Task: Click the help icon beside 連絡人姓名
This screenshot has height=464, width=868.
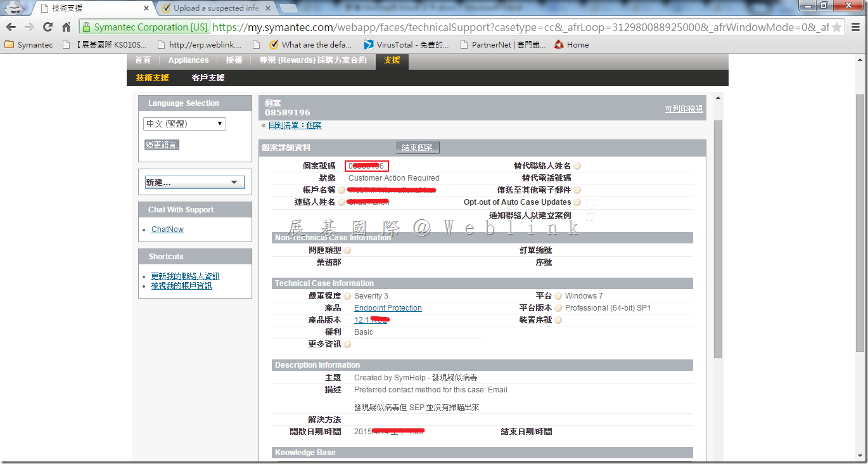Action: tap(341, 202)
